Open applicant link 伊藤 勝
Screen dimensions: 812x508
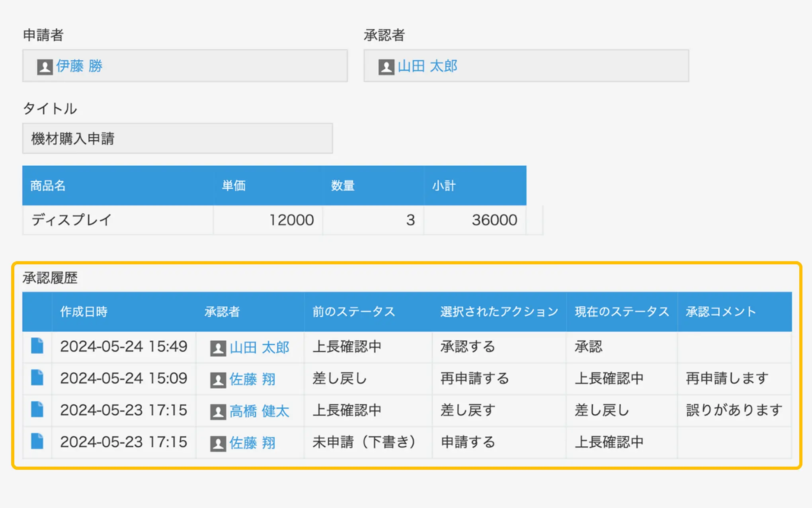pyautogui.click(x=79, y=66)
